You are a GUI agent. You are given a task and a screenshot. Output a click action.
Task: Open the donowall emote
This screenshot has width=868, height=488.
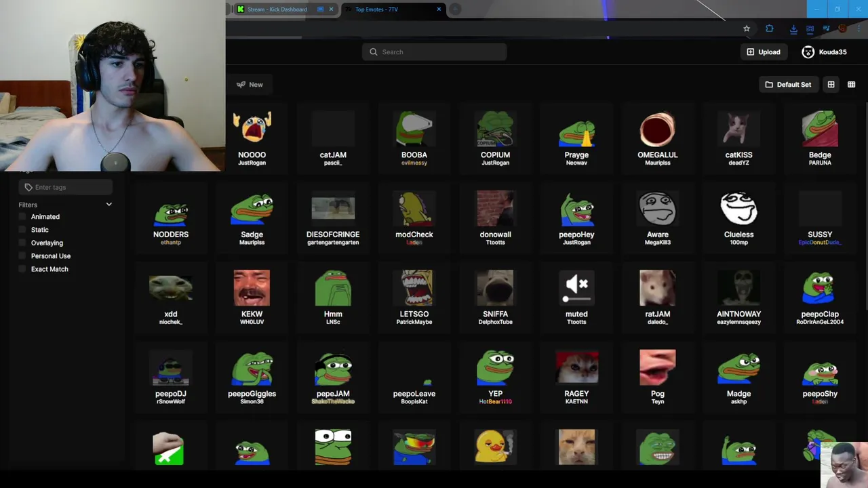[x=495, y=218]
